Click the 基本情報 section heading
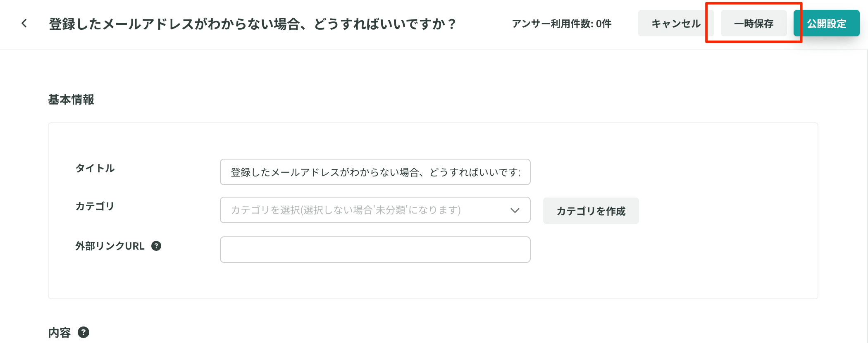 tap(71, 100)
